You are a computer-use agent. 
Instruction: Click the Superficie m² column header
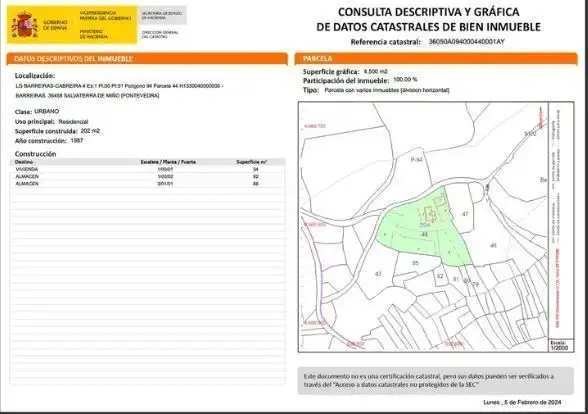pyautogui.click(x=252, y=162)
